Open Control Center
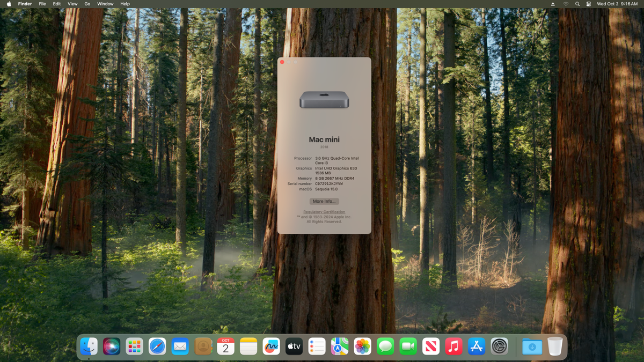Image resolution: width=644 pixels, height=362 pixels. [589, 4]
